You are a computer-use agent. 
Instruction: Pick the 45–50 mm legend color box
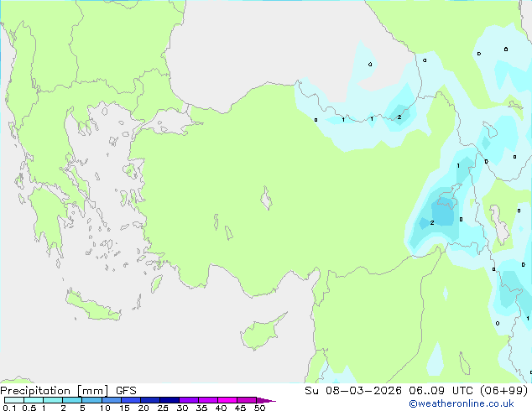tap(247, 400)
